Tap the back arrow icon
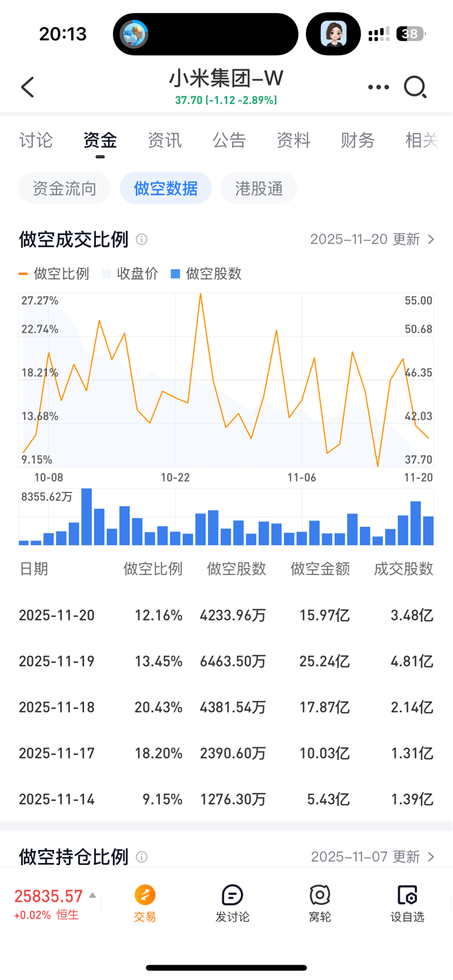Screen dimensions: 453x980 [x=28, y=87]
